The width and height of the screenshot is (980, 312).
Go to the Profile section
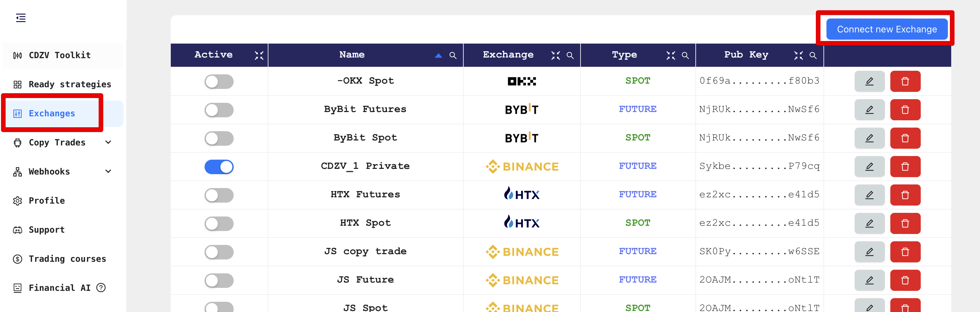pos(46,201)
